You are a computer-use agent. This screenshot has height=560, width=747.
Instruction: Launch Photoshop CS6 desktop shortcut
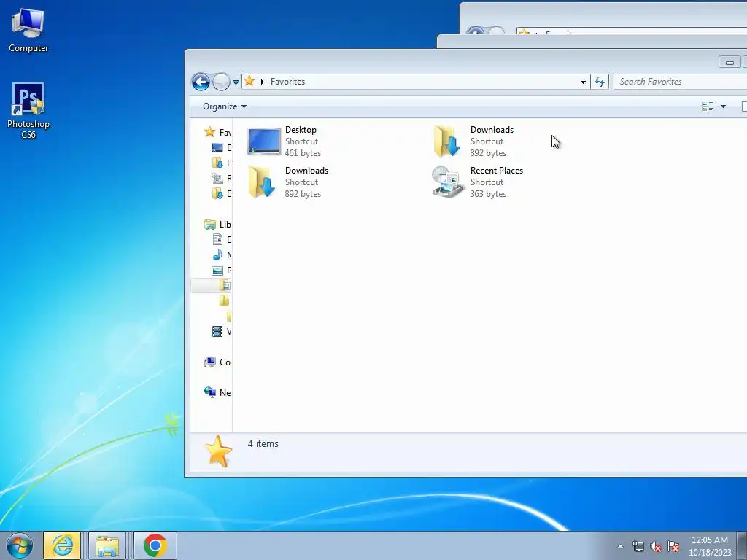28,110
